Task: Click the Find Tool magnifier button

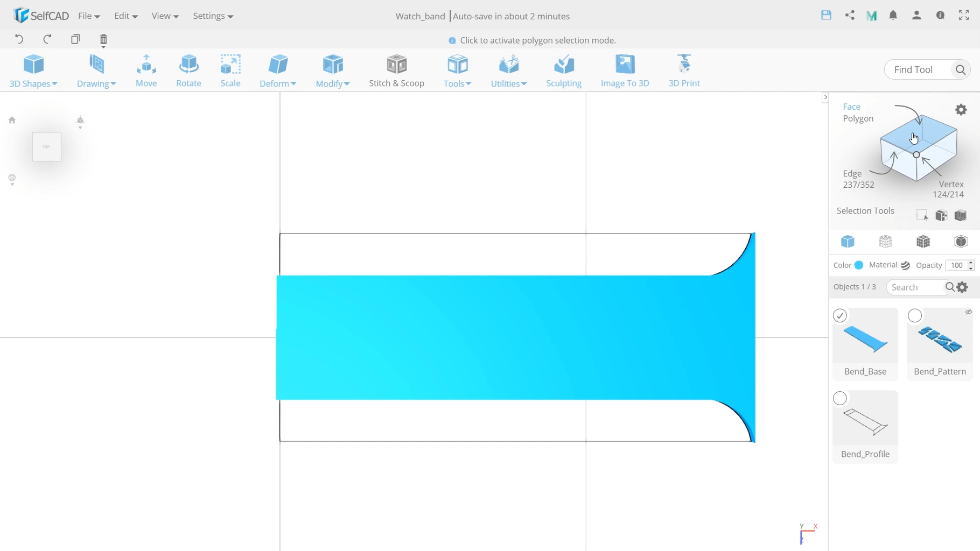Action: click(x=961, y=69)
